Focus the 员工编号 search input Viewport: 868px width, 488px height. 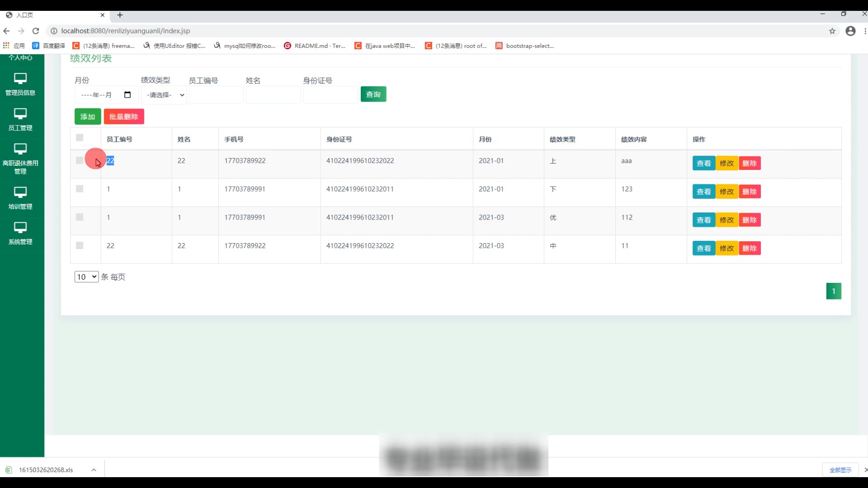[x=216, y=95]
